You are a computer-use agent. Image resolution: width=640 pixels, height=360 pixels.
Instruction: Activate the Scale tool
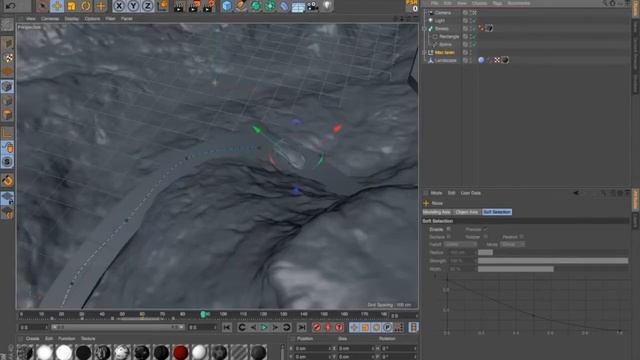point(71,6)
